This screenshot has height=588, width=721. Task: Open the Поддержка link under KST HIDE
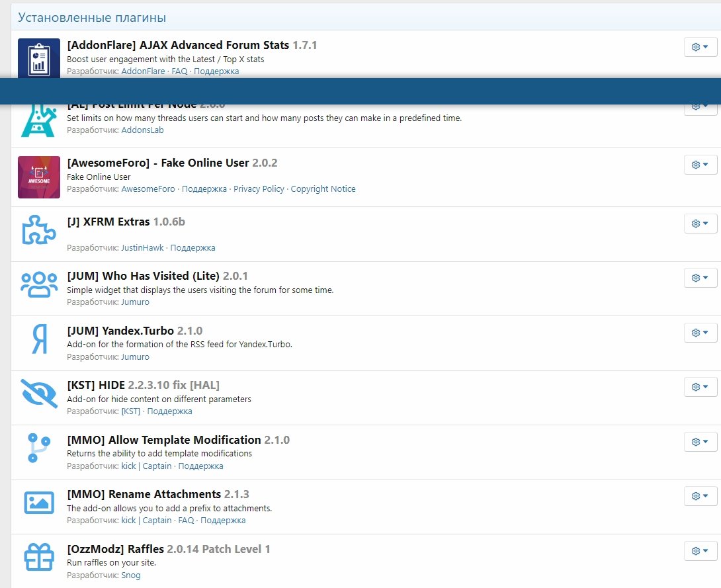170,411
